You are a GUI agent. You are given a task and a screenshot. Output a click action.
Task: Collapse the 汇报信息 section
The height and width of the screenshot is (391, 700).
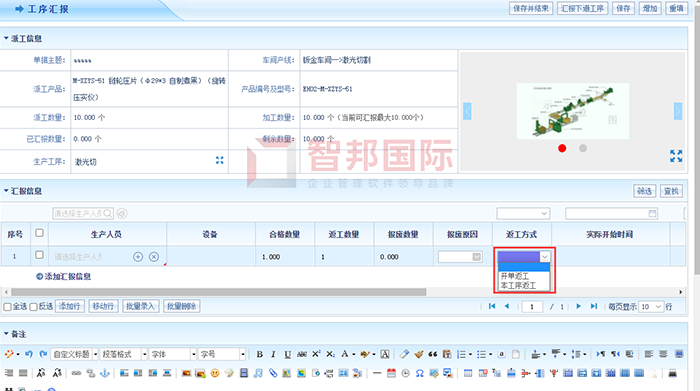click(x=6, y=191)
